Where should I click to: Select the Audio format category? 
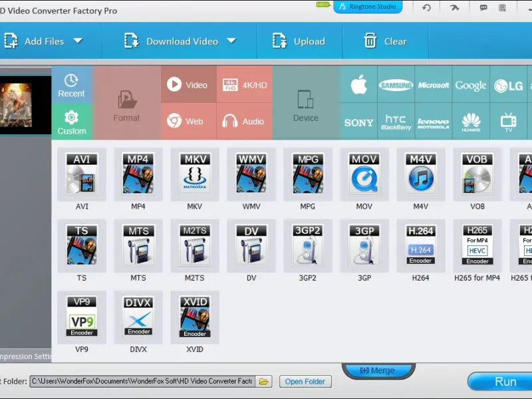[245, 122]
